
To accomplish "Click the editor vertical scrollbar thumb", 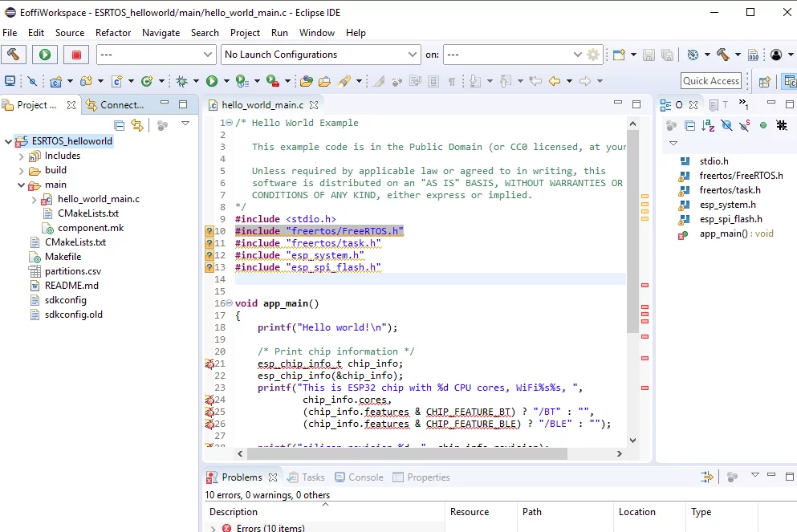I will coord(632,233).
